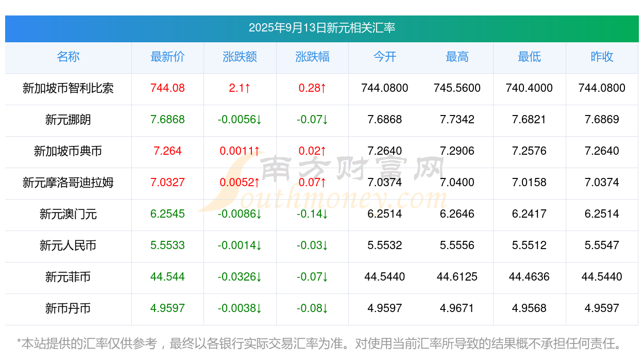Select the 涨跌额 column header
The width and height of the screenshot is (644, 360).
pos(240,57)
